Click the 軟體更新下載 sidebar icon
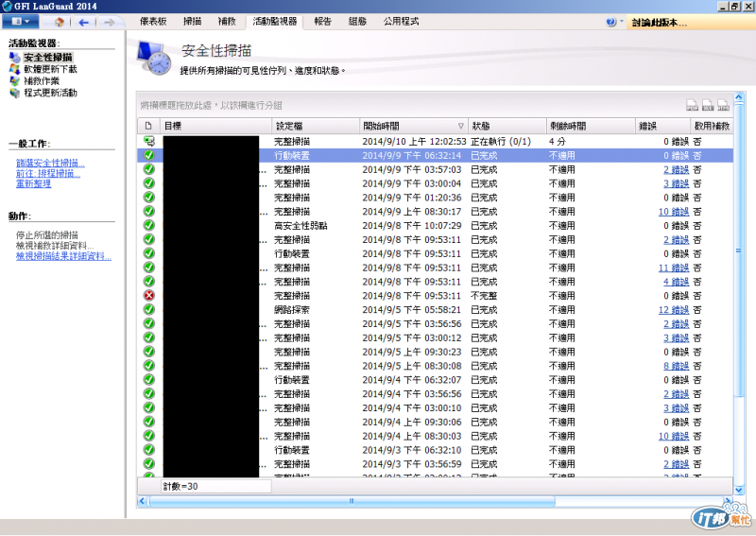The image size is (756, 536). [15, 69]
